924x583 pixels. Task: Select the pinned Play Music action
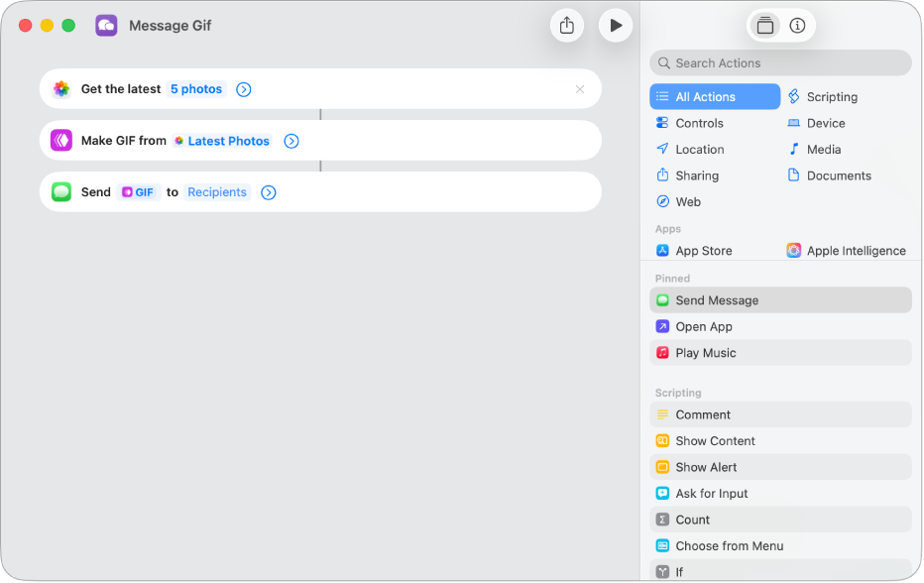(x=780, y=353)
